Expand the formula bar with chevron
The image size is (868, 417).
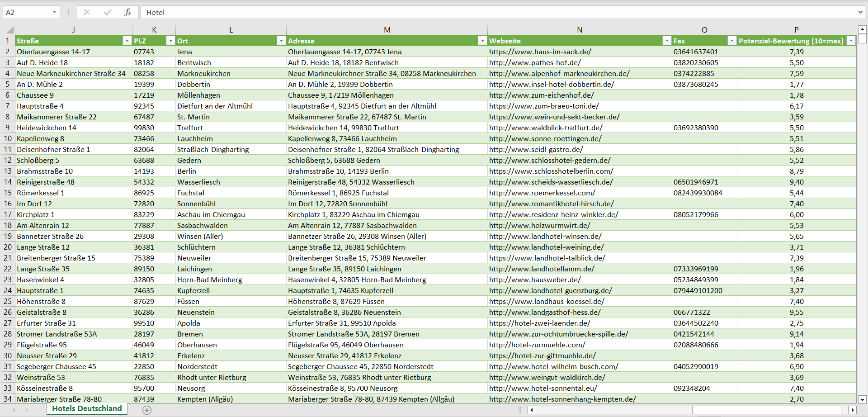pos(860,12)
